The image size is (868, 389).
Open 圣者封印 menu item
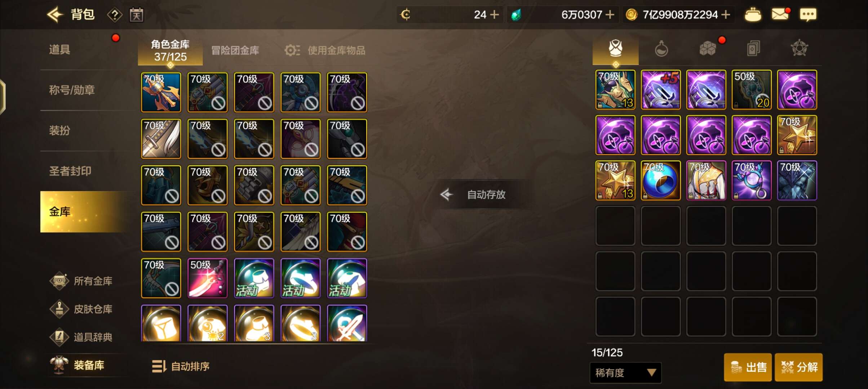click(x=70, y=171)
